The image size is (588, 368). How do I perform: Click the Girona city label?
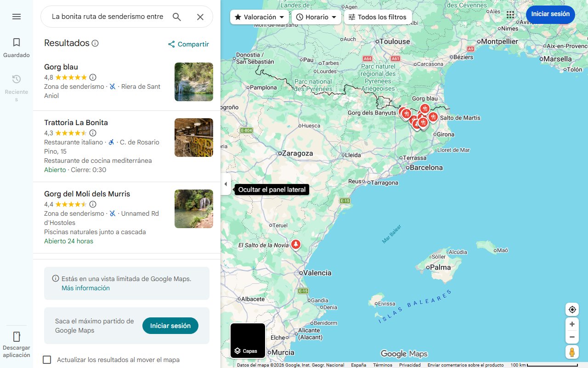click(445, 134)
